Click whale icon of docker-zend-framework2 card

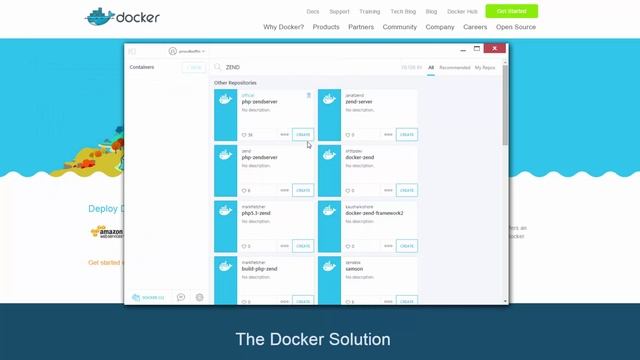[x=329, y=211]
